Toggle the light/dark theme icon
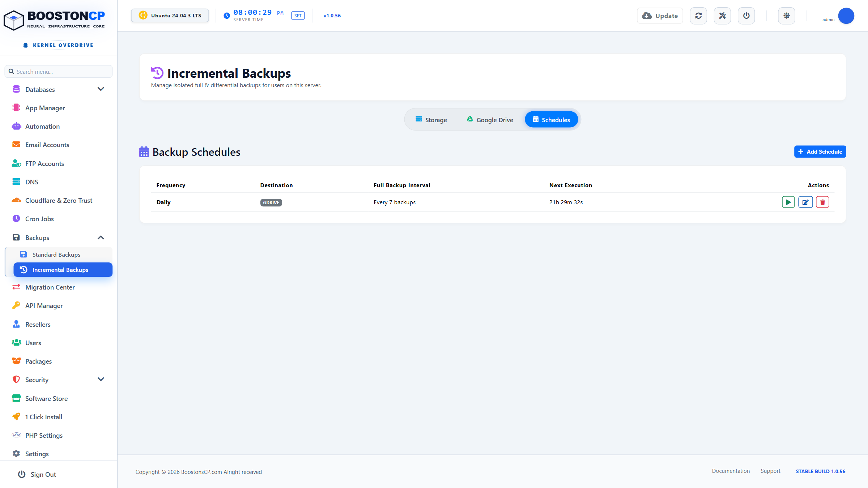 click(x=787, y=16)
